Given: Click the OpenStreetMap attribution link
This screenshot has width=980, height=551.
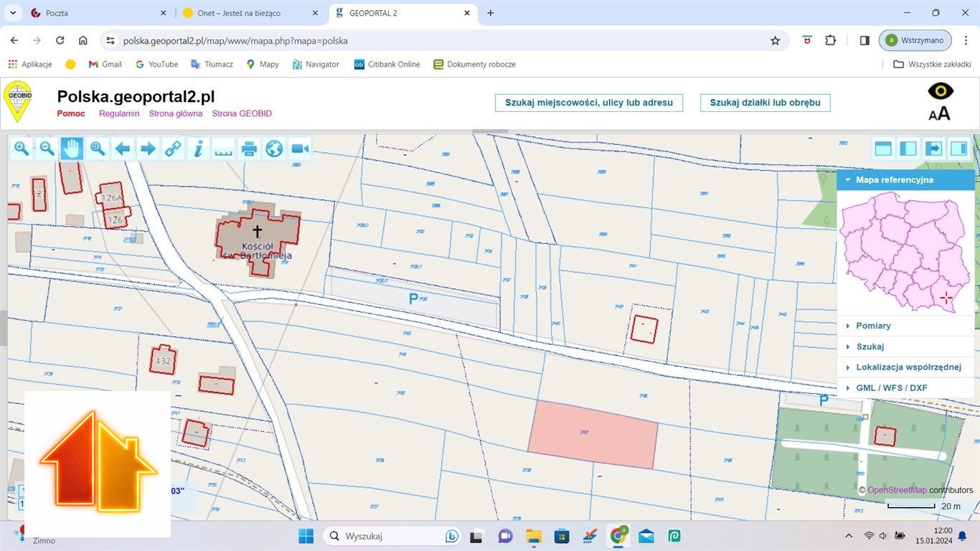Looking at the screenshot, I should click(897, 490).
